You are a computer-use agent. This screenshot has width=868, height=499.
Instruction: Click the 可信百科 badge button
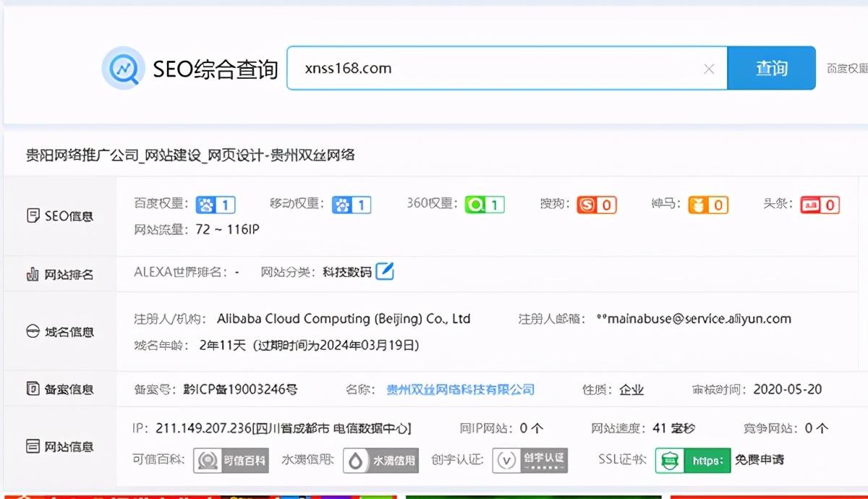point(231,460)
